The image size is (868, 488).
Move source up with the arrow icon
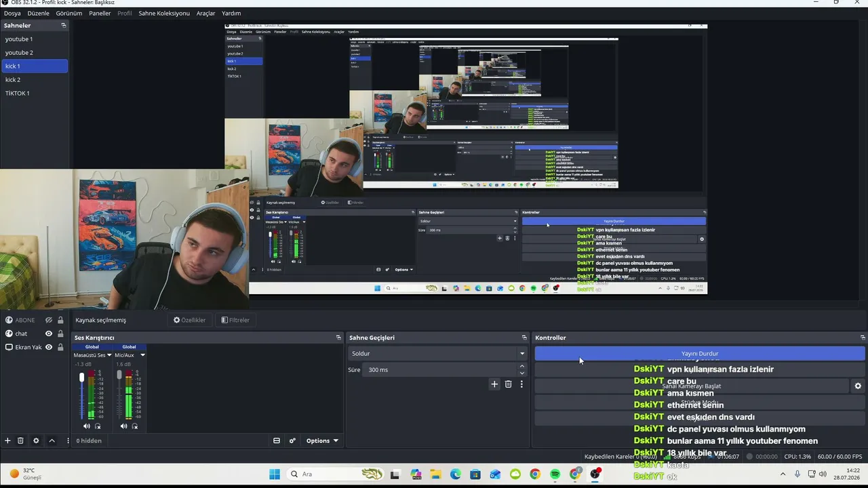52,441
